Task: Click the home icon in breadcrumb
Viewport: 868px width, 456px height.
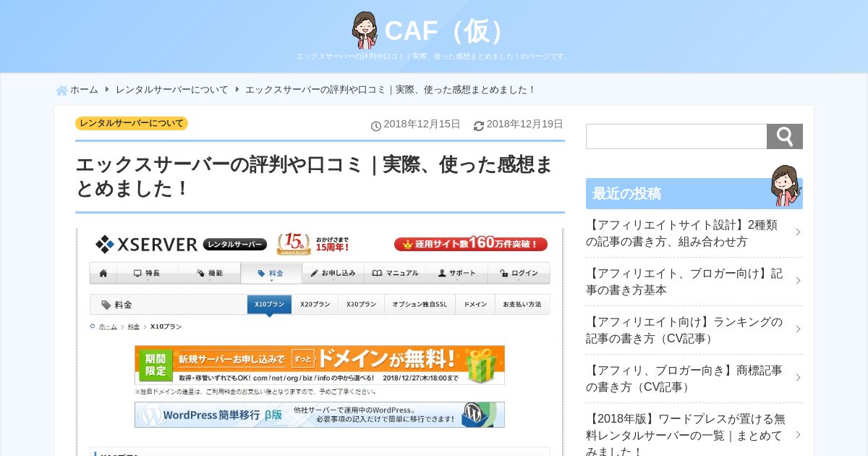Action: coord(61,90)
